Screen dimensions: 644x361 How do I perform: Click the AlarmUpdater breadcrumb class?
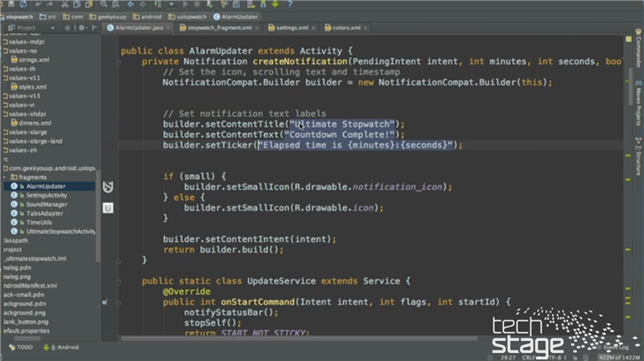[x=236, y=17]
